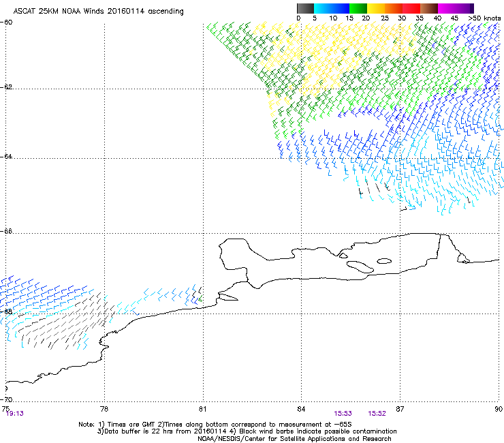Click the magenta 40-45 knots legend segment
Image resolution: width=504 pixels, height=443 pixels.
[x=447, y=8]
